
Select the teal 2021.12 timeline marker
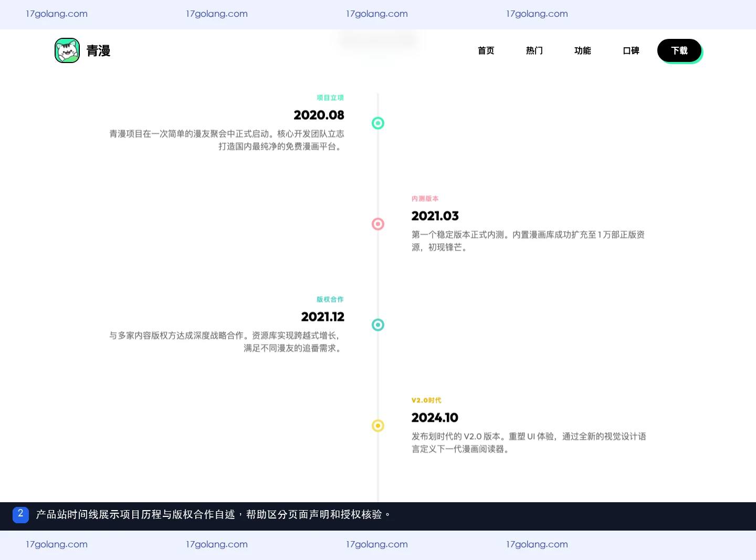[x=378, y=325]
